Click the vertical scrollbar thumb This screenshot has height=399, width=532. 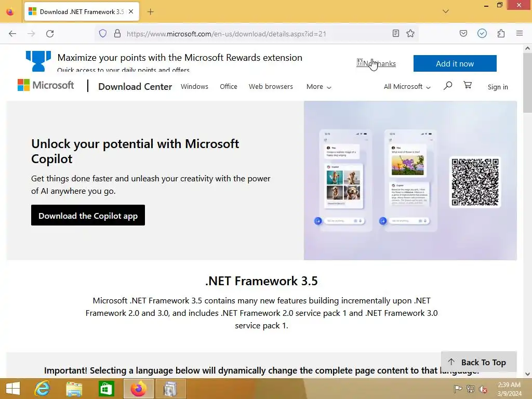pyautogui.click(x=527, y=83)
